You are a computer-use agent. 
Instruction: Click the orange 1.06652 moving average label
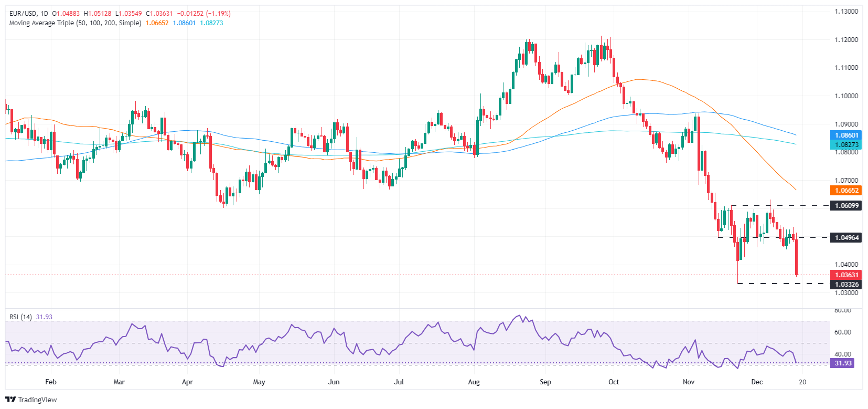[846, 191]
